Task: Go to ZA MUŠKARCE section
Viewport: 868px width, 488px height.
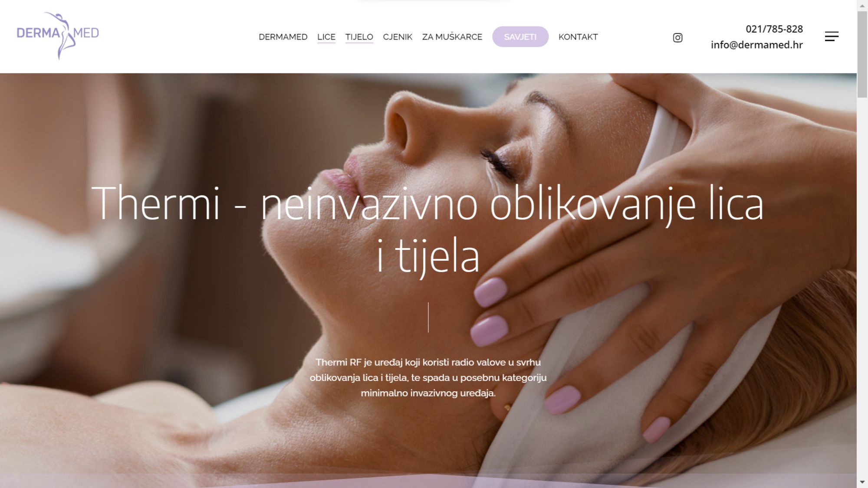Action: [452, 37]
